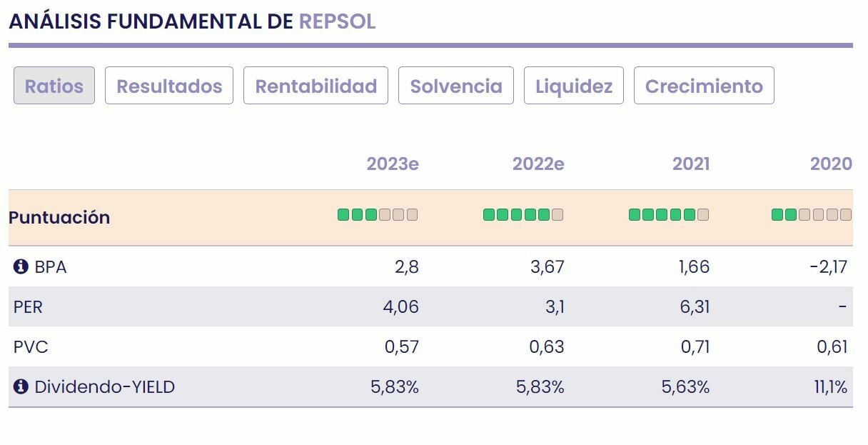Screen dimensions: 868x445
Task: Click the 2020 column header
Action: pyautogui.click(x=831, y=164)
